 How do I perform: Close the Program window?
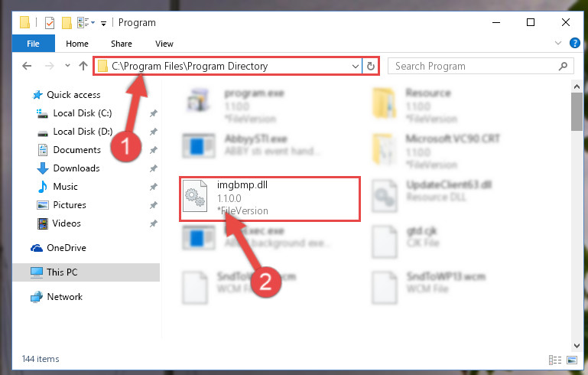point(566,22)
